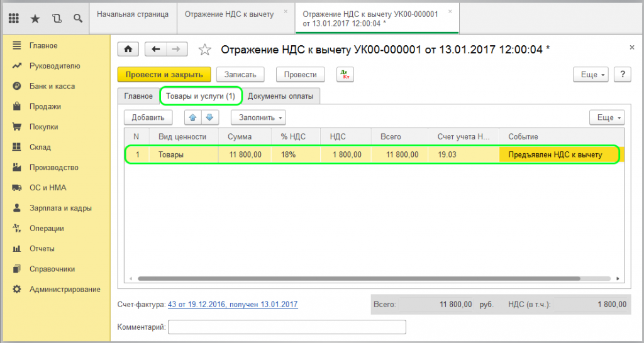Move the row down with arrow button
Image resolution: width=644 pixels, height=343 pixels.
coord(210,117)
